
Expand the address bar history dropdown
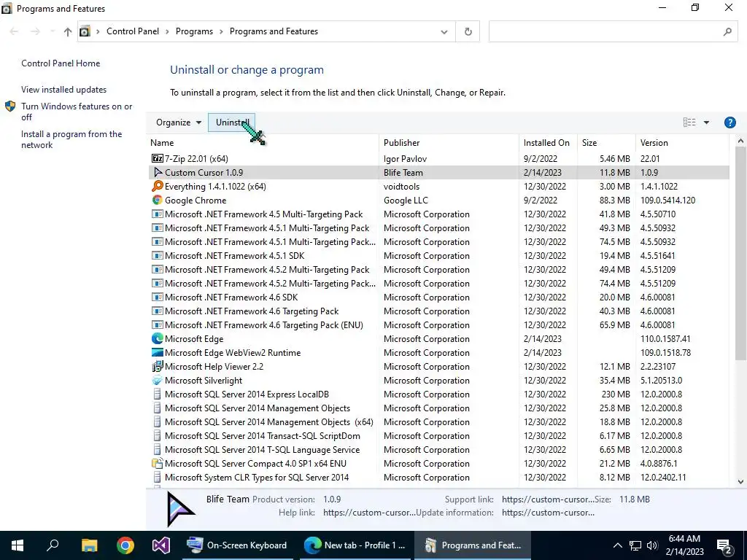(x=444, y=31)
